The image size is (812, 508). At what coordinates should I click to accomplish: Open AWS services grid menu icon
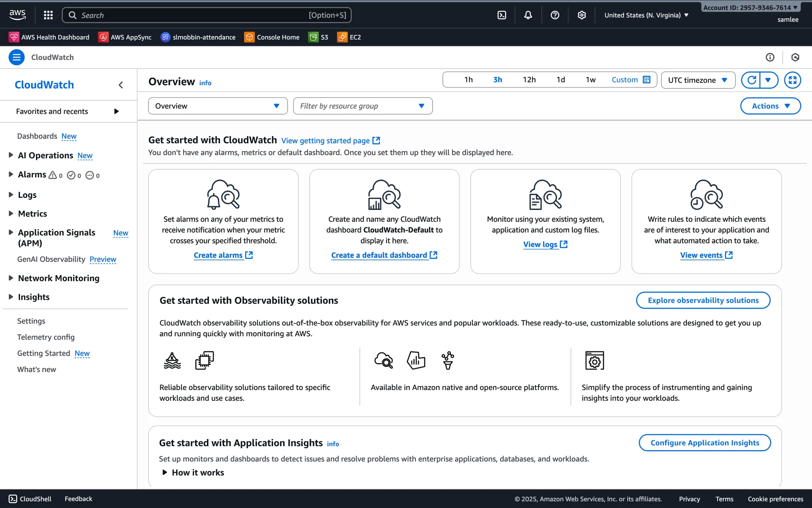click(48, 15)
